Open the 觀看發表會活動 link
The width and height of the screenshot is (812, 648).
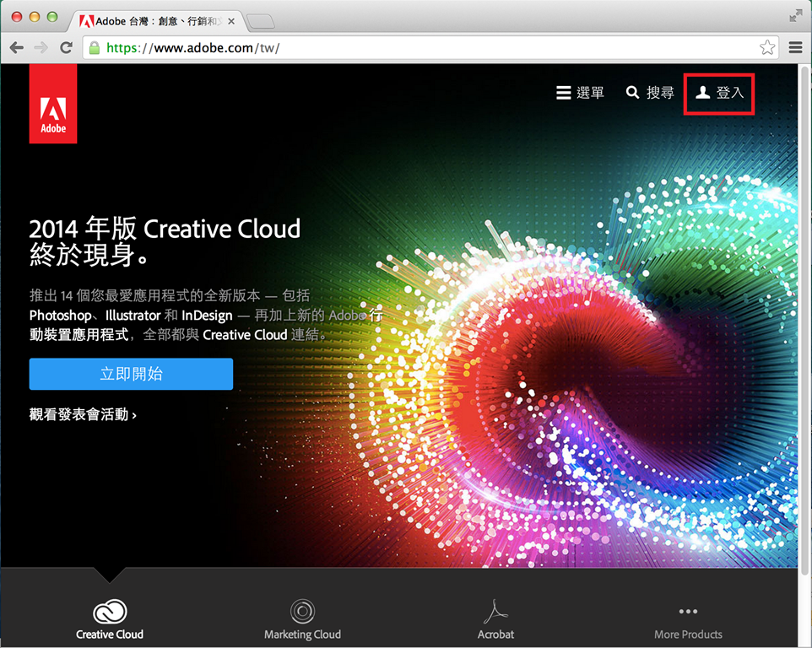pos(83,414)
